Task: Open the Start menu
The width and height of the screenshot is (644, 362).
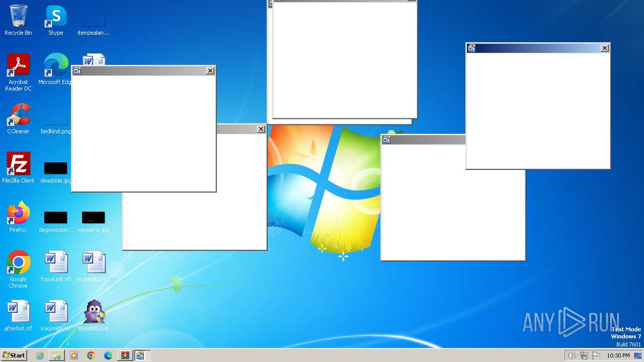Action: coord(14,355)
